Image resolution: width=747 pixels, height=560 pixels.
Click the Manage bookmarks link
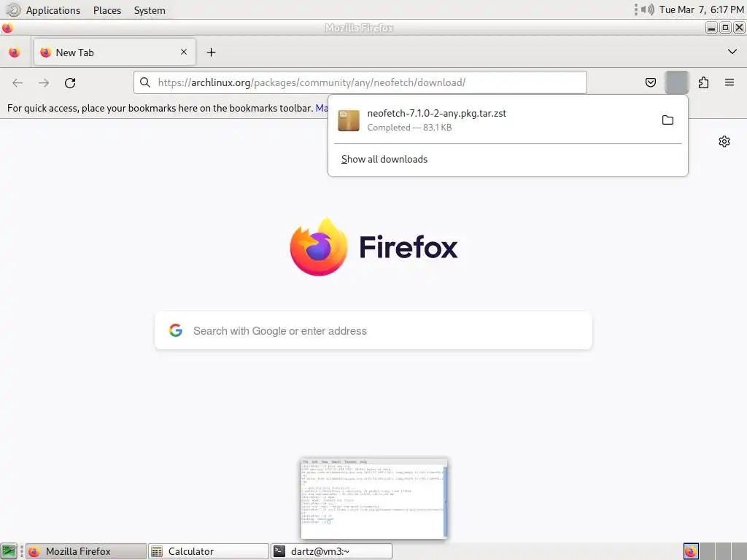coord(322,108)
